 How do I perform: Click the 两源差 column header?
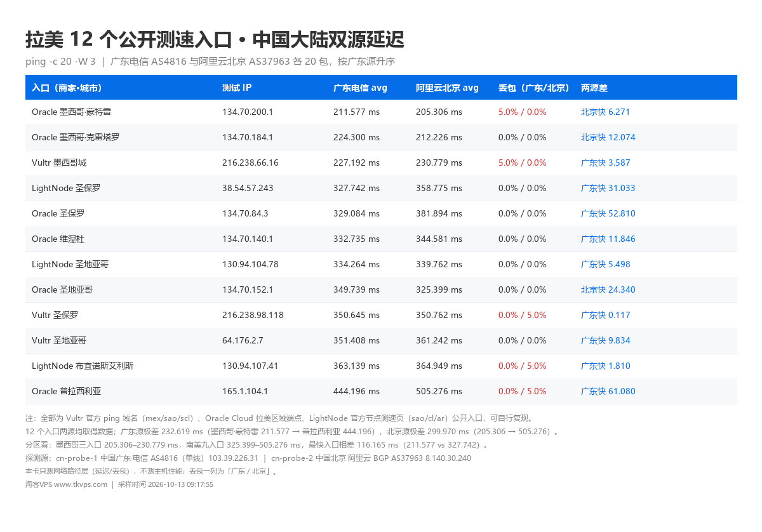tap(594, 88)
